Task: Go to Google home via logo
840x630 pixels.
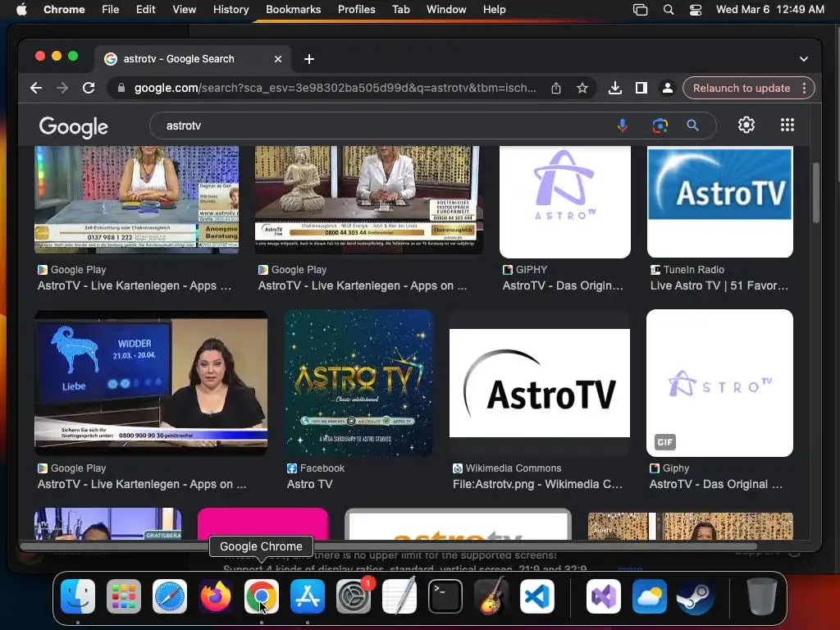Action: 73,127
